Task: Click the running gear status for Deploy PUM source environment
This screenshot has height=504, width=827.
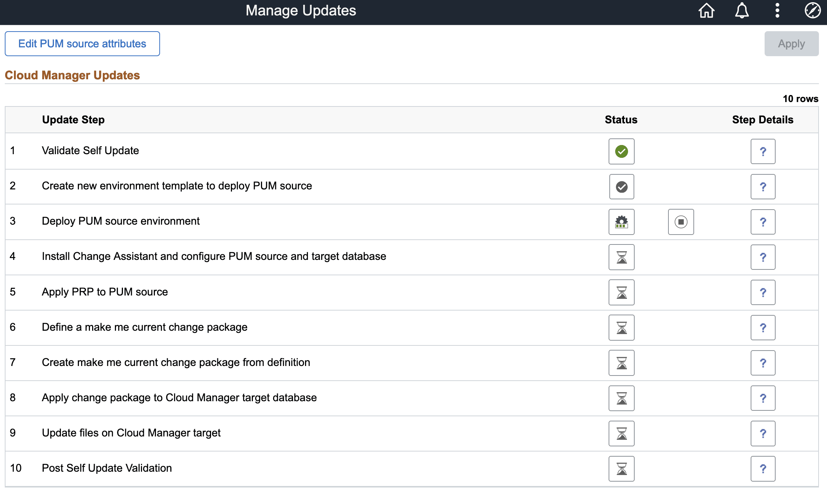Action: pos(621,222)
